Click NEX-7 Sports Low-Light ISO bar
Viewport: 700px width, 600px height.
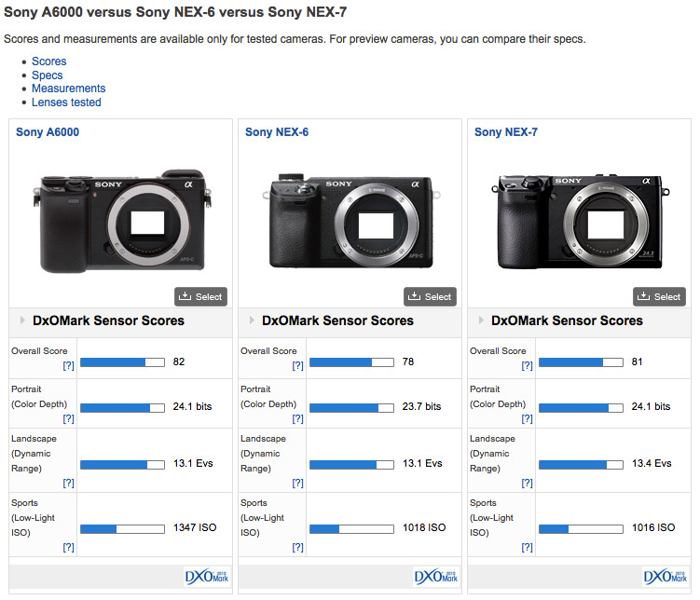point(581,529)
